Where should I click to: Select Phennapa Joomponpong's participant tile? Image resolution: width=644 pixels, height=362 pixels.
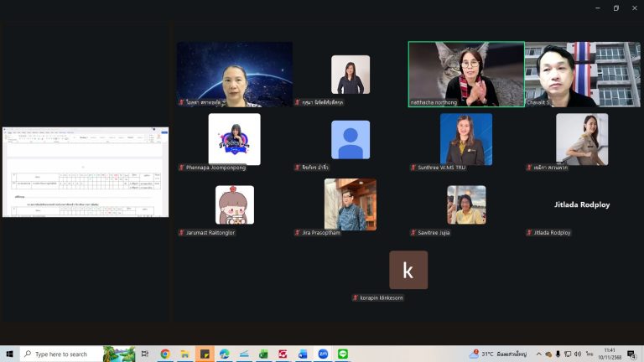tap(234, 139)
